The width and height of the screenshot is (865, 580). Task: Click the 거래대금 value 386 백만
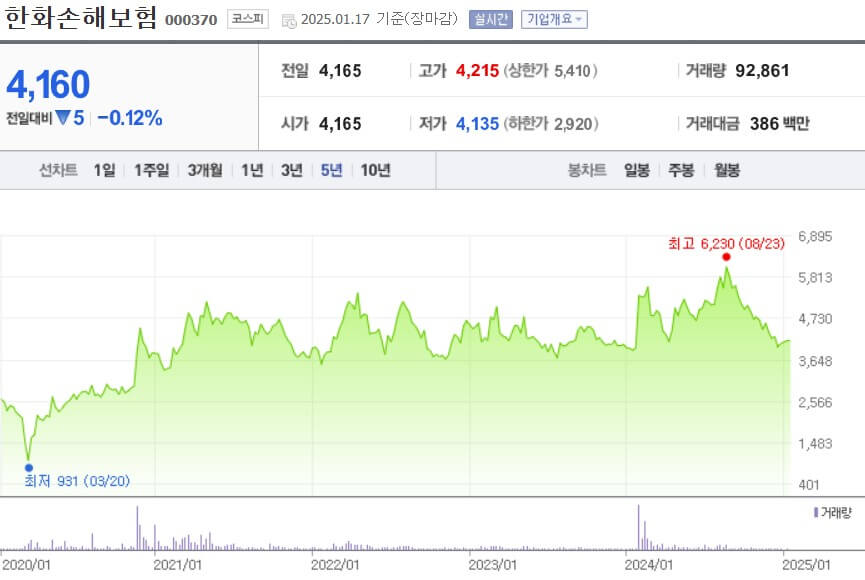point(779,124)
